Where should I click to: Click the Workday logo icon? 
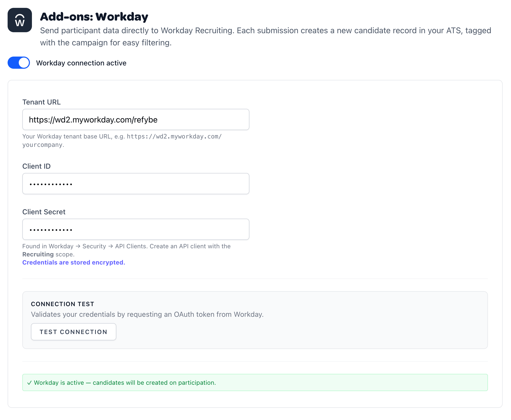pyautogui.click(x=20, y=20)
